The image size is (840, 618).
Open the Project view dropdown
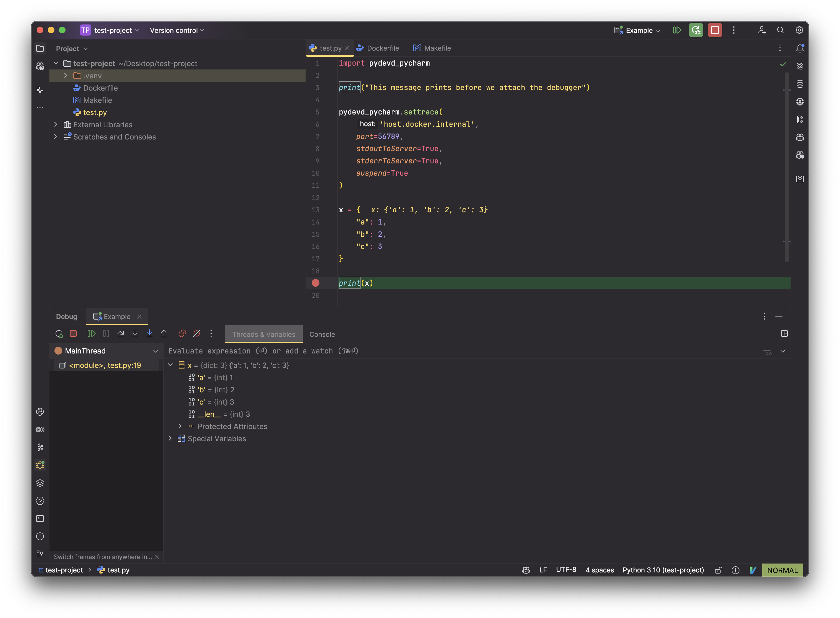[x=72, y=49]
